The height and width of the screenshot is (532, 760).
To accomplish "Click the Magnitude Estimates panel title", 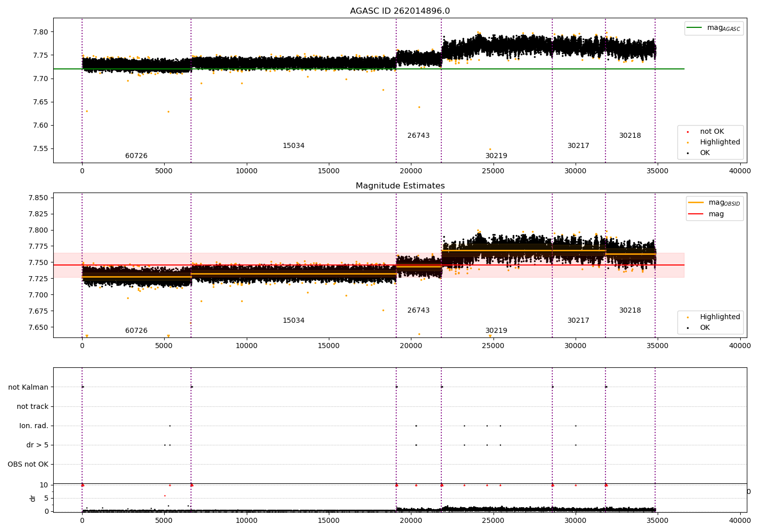I will (x=400, y=186).
